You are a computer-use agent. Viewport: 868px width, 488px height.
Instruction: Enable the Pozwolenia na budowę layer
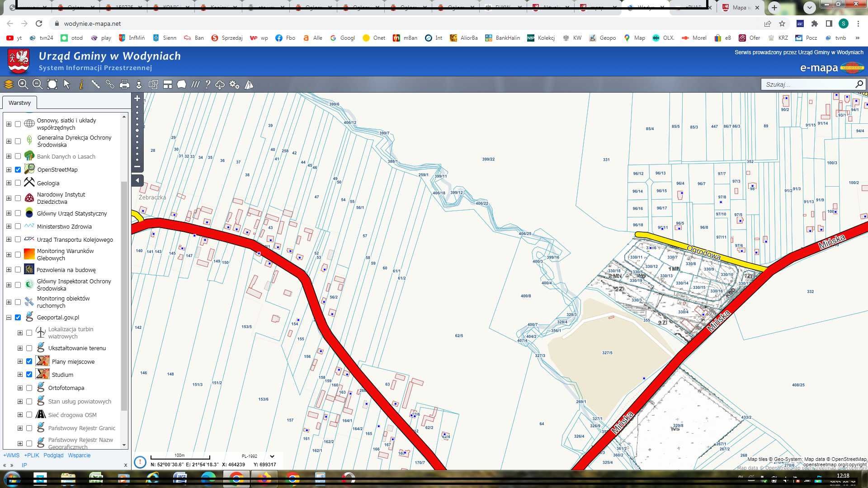click(18, 270)
